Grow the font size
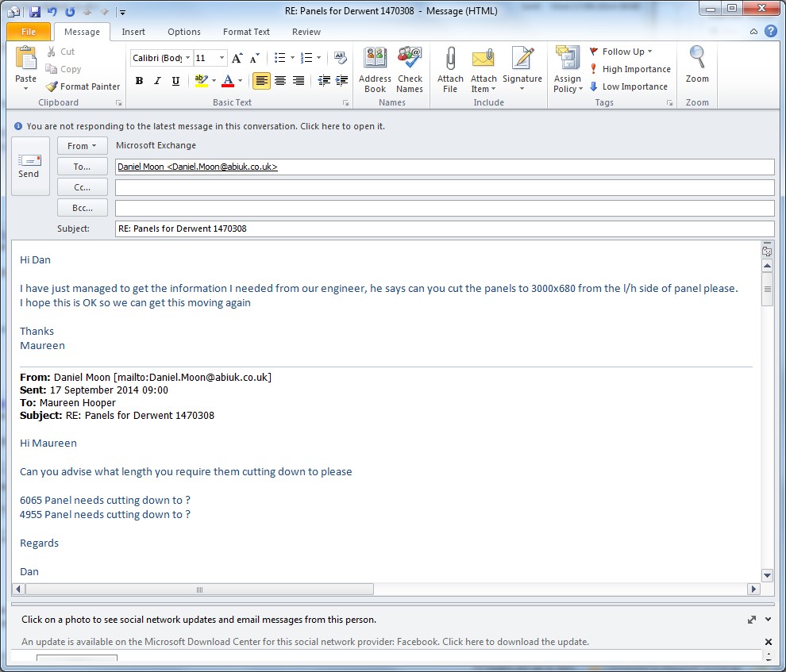The image size is (786, 672). [237, 58]
